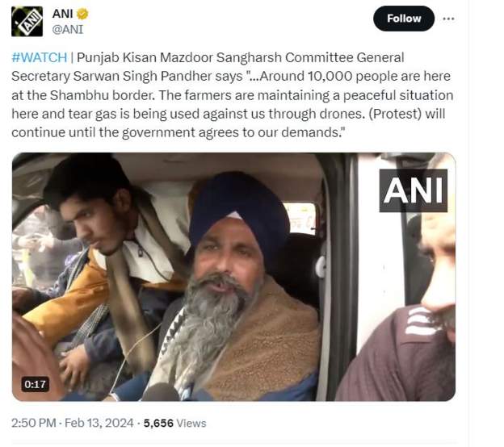
Task: Click the gold verified badge beside ANI
Action: (82, 14)
